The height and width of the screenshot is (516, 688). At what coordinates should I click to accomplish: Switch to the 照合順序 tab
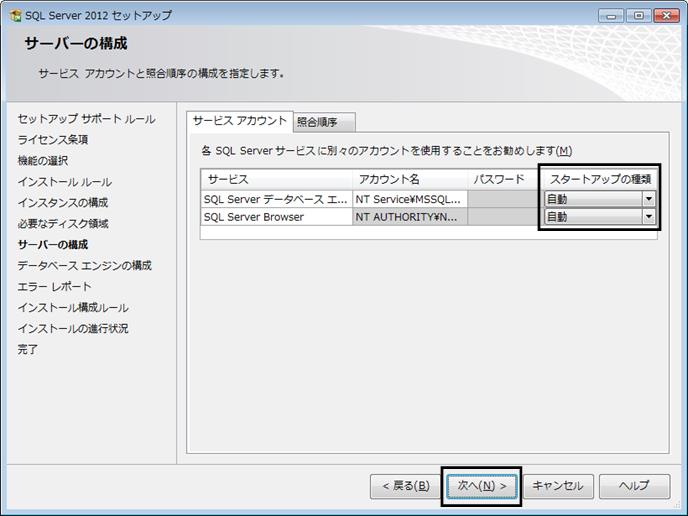pos(324,122)
